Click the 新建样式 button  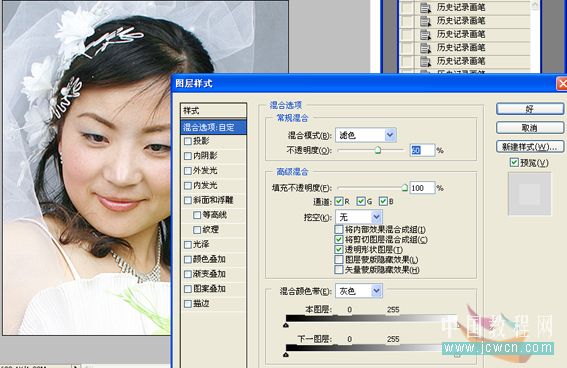tap(530, 147)
